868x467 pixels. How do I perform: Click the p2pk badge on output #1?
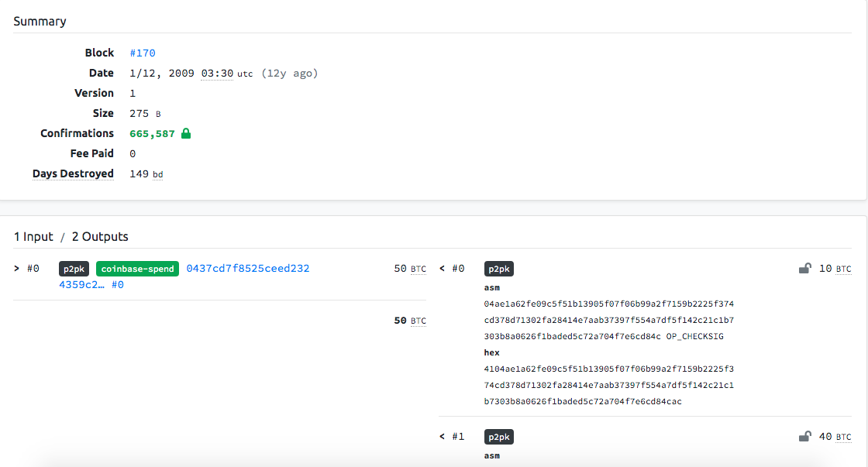coord(499,437)
